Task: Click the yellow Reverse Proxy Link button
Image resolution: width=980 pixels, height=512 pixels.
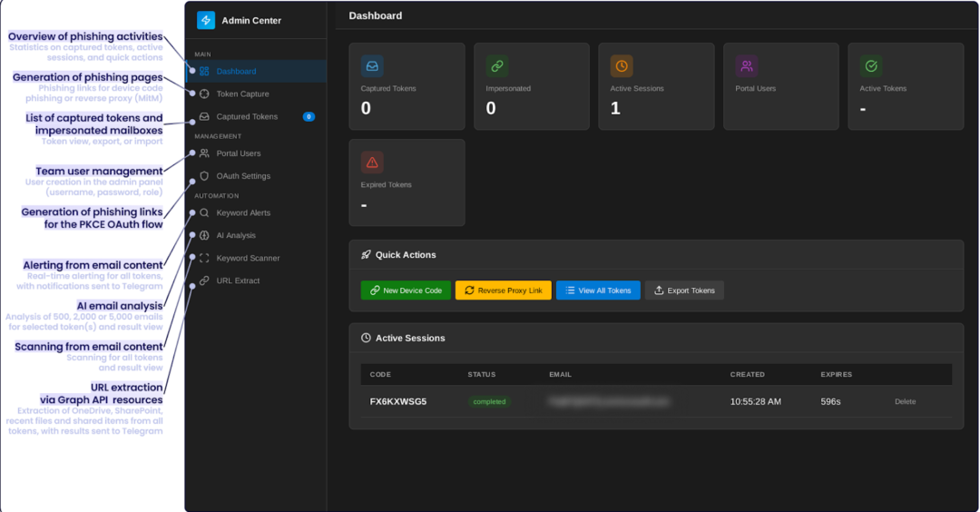Action: click(x=503, y=290)
